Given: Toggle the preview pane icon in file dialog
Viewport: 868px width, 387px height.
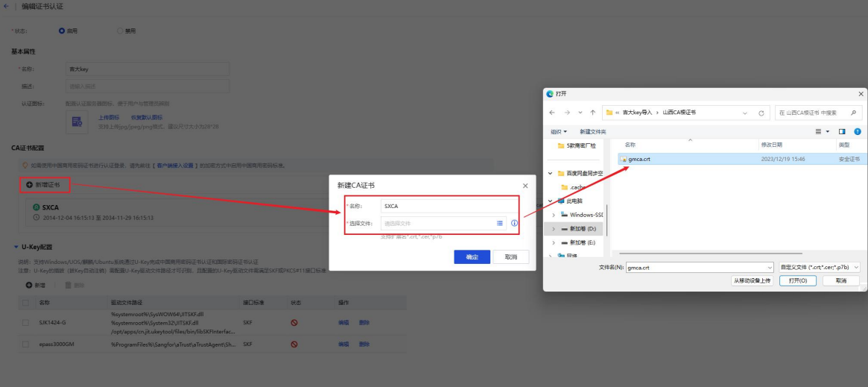Looking at the screenshot, I should 843,131.
